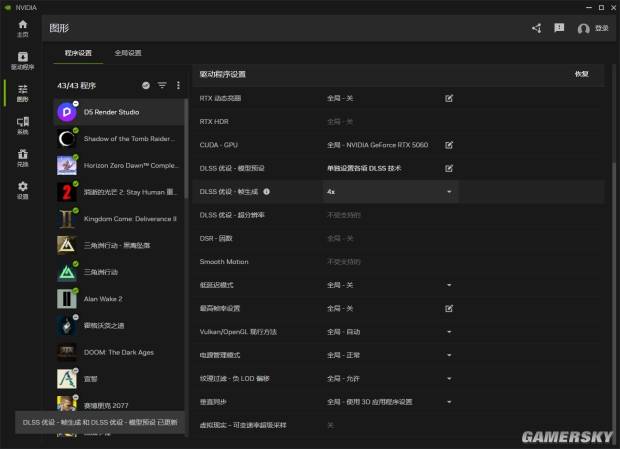Switch to the 程序设置 tab
Image resolution: width=620 pixels, height=449 pixels.
tap(78, 53)
